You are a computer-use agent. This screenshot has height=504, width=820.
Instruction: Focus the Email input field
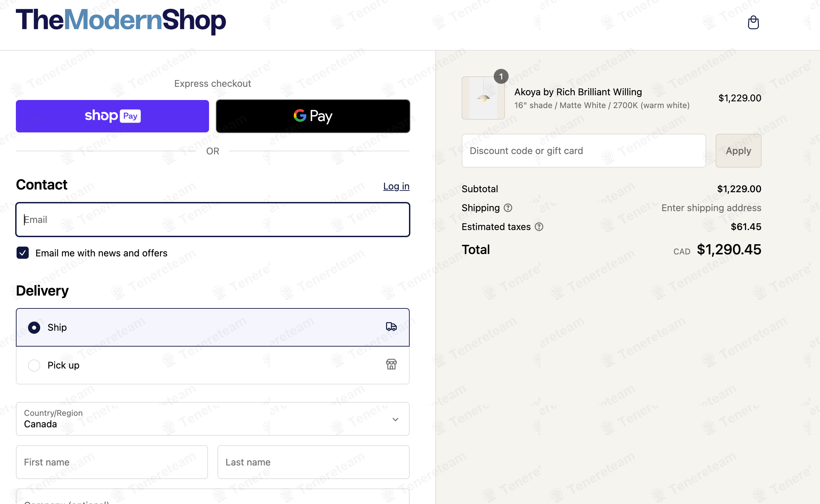[212, 220]
